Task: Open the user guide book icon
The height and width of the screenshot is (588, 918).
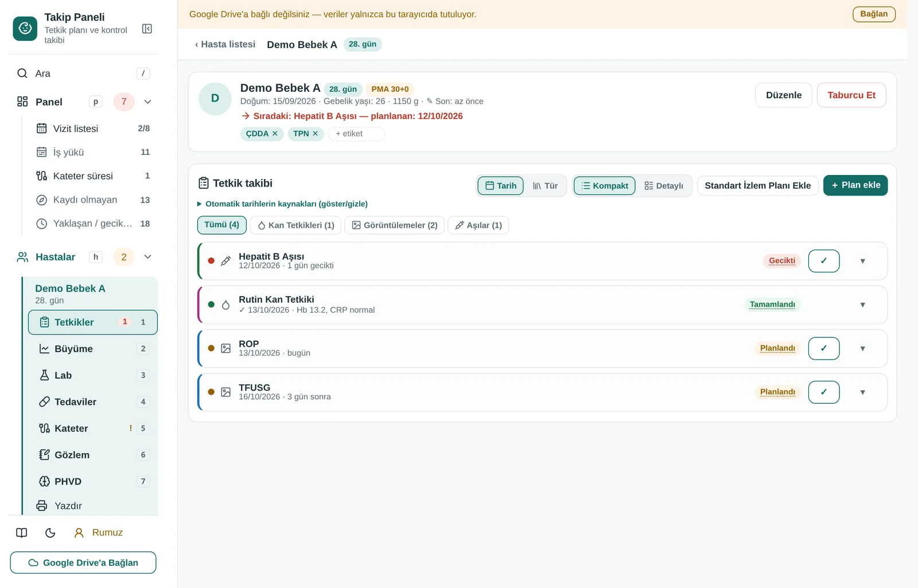Action: pyautogui.click(x=22, y=533)
